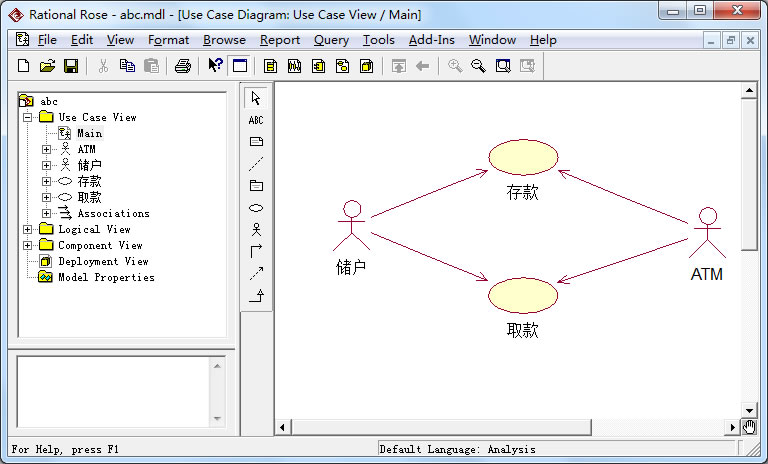
Task: Open the Format menu
Action: click(168, 40)
